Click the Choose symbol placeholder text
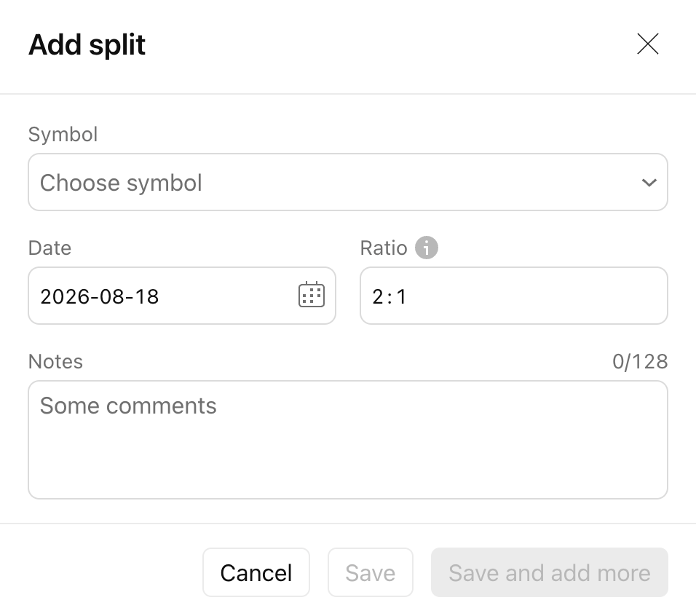Viewport: 696px width, 616px height. point(121,183)
